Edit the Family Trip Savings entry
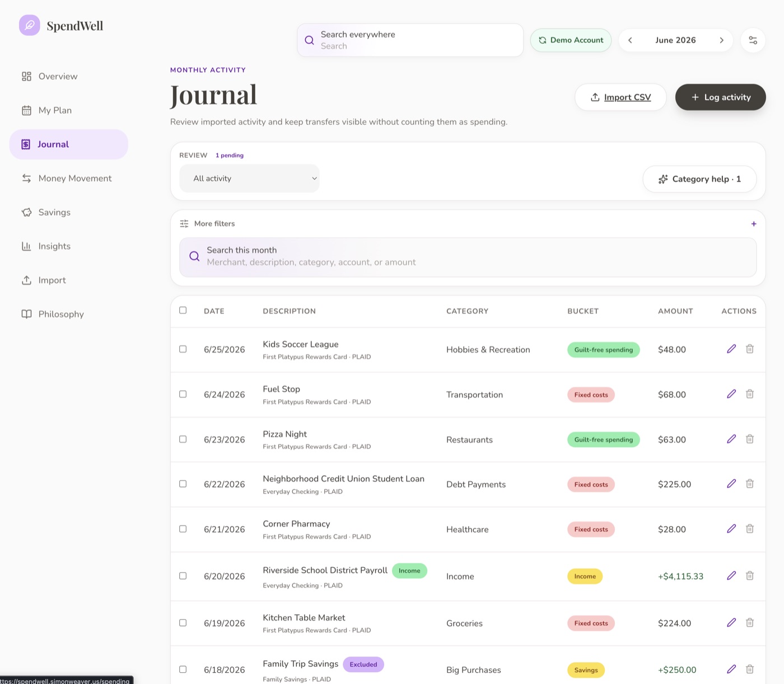 pos(731,669)
